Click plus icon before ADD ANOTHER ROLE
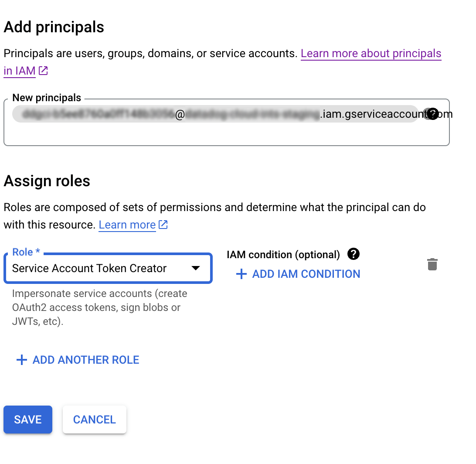This screenshot has width=476, height=464. [x=21, y=360]
